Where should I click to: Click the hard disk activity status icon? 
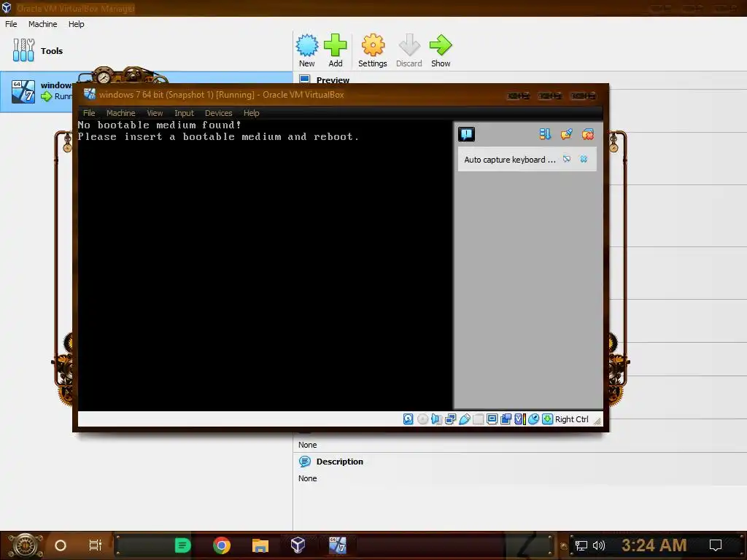point(409,419)
